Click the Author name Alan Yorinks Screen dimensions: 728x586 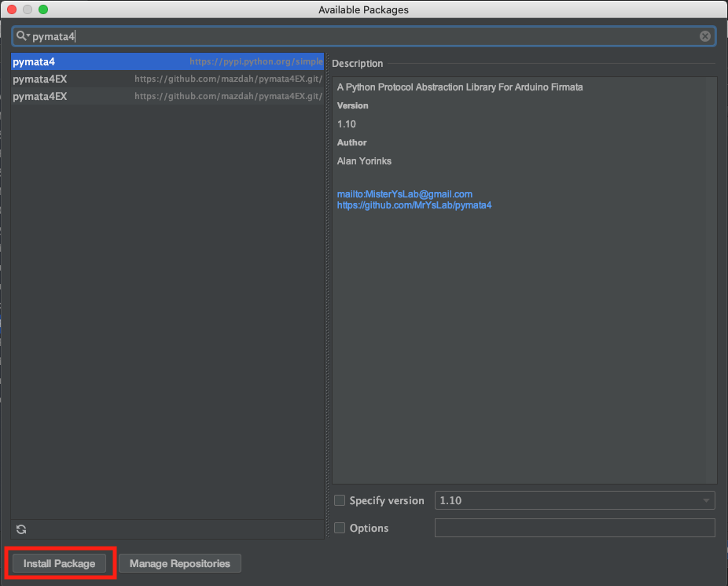(x=364, y=161)
